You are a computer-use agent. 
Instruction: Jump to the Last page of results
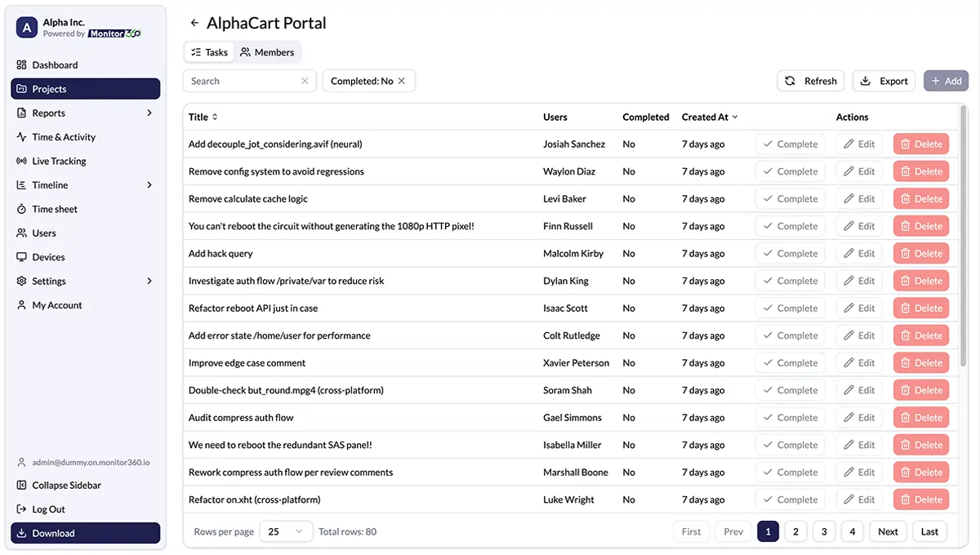(x=929, y=531)
